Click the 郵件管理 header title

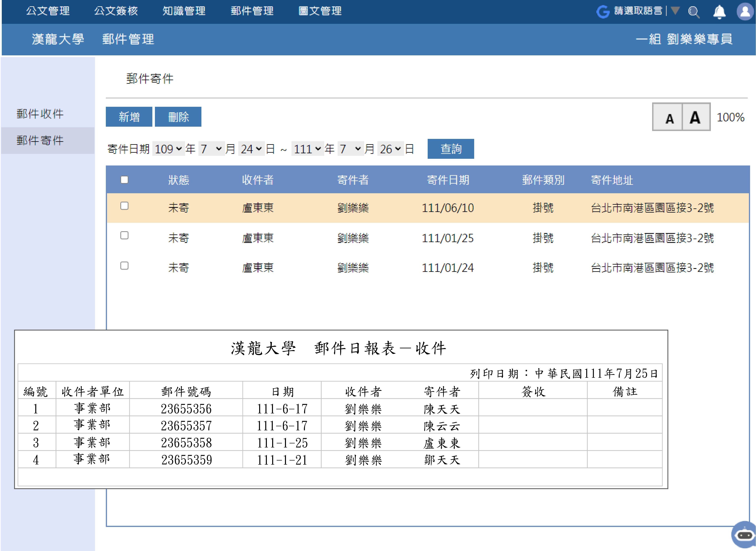(x=128, y=39)
